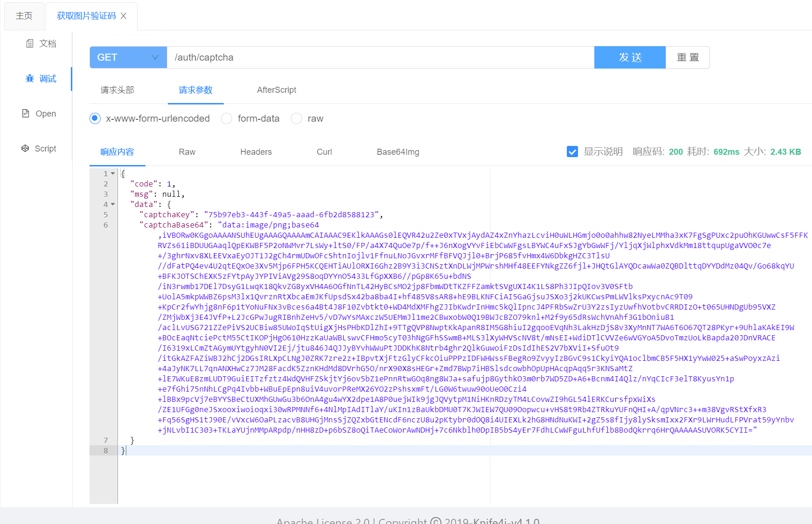
Task: Open the Headers response tab
Action: click(256, 152)
